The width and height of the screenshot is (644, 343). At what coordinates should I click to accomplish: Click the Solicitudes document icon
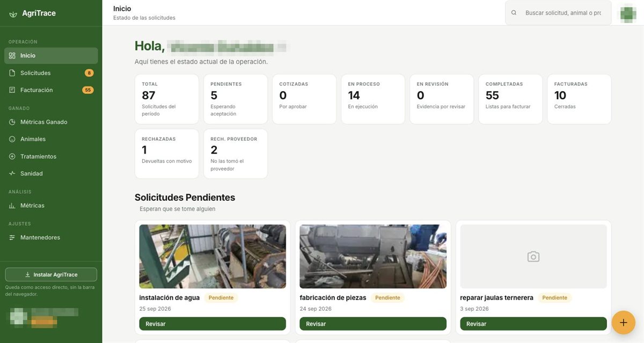pos(12,73)
